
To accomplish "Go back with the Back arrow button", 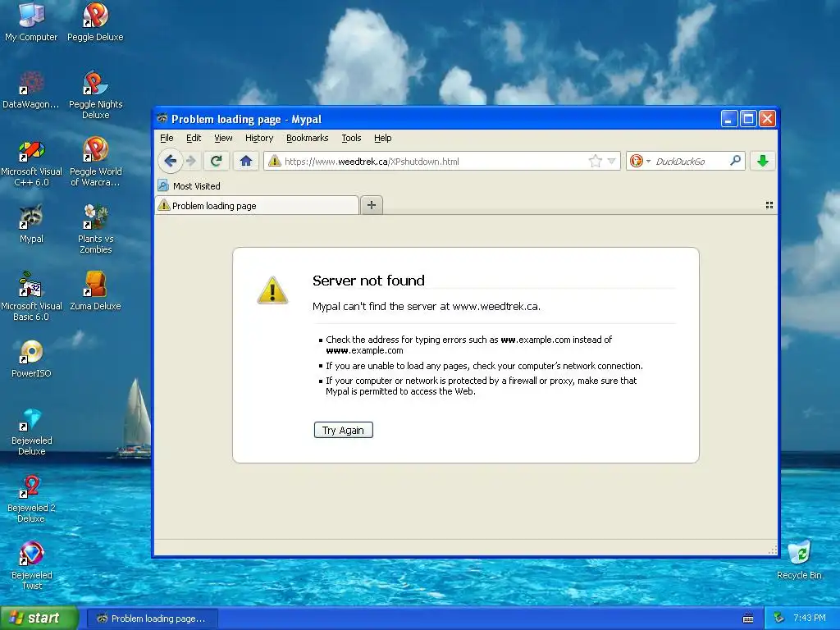I will pos(171,161).
